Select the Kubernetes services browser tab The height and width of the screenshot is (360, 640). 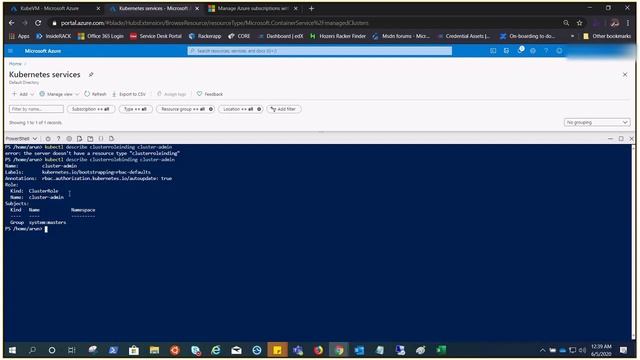click(x=153, y=8)
